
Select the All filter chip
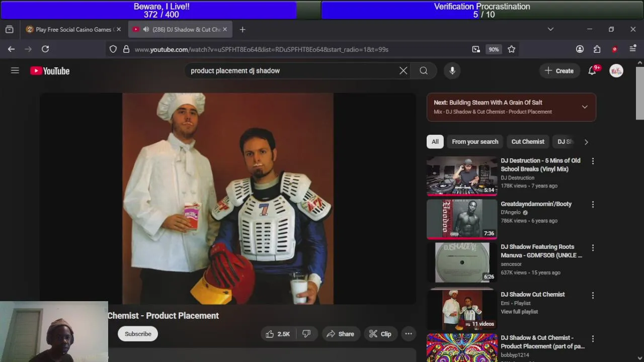click(435, 142)
